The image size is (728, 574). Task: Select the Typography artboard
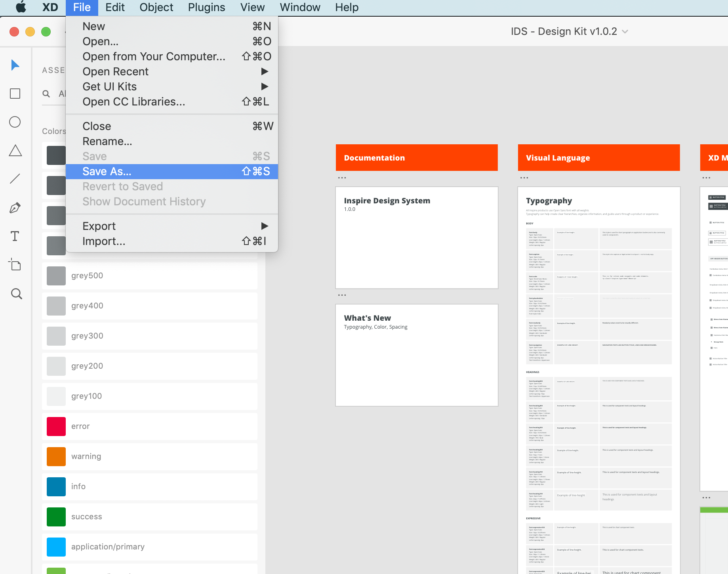[x=599, y=381]
